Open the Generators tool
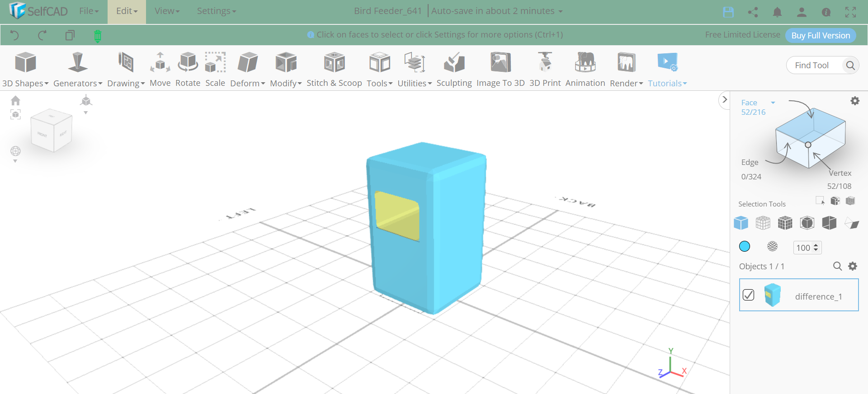Viewport: 868px width, 394px height. point(78,62)
